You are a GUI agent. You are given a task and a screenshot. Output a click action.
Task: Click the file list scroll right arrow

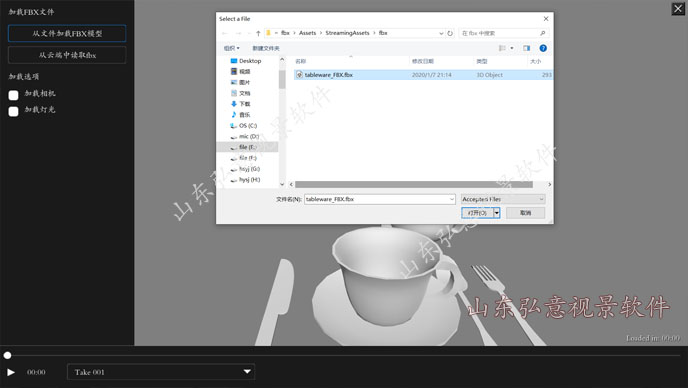click(549, 185)
